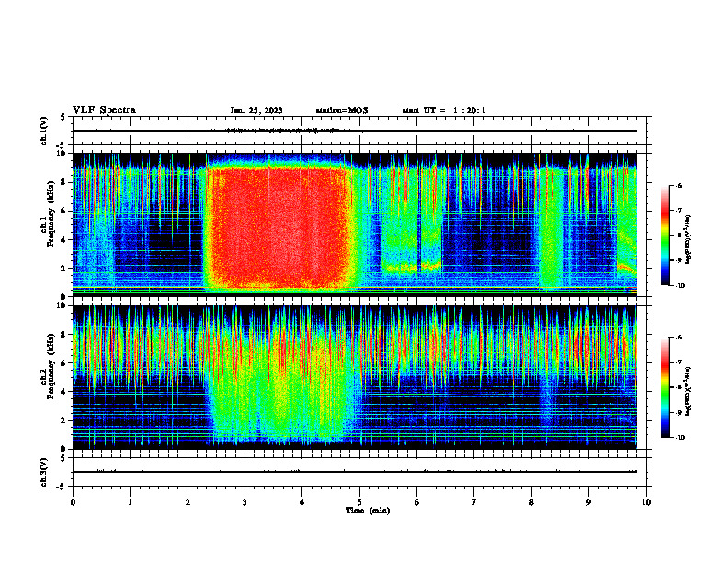Click the time axis tick label "9"
Viewport: 728px width, 563px height.
click(x=588, y=502)
